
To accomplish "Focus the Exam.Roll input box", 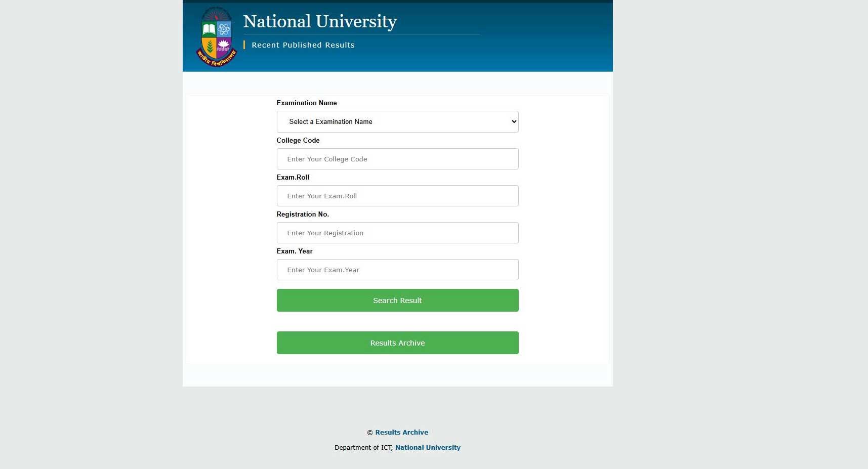I will point(397,196).
